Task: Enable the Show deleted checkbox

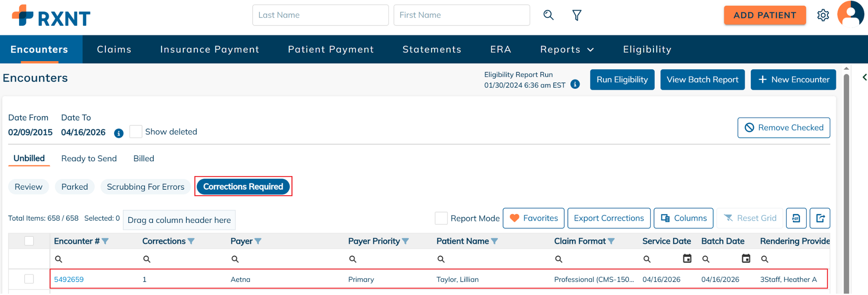Action: pyautogui.click(x=136, y=132)
